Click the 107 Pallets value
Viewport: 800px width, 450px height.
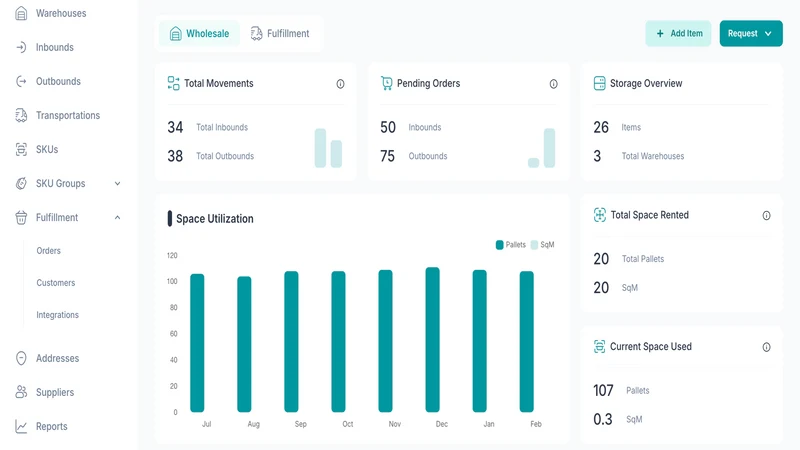pyautogui.click(x=603, y=390)
